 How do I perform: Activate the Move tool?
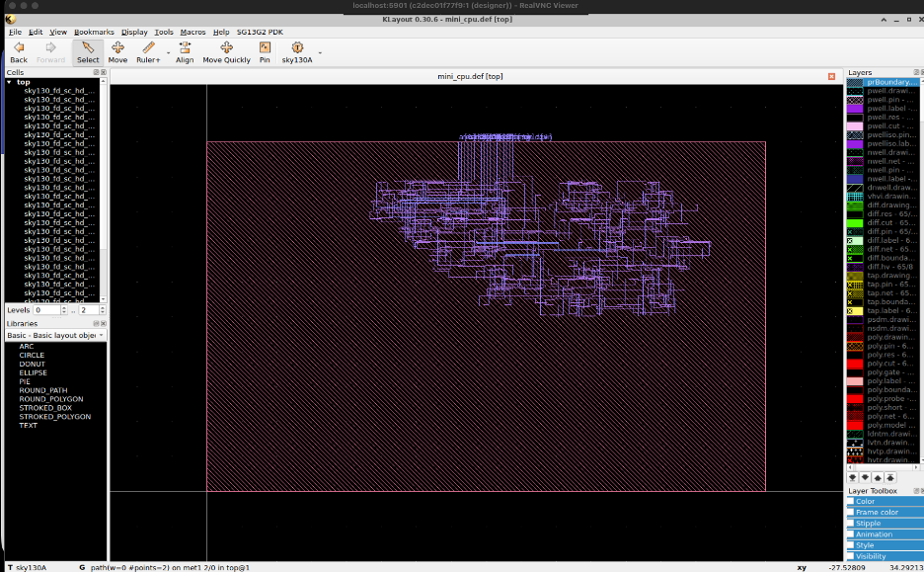[x=117, y=51]
